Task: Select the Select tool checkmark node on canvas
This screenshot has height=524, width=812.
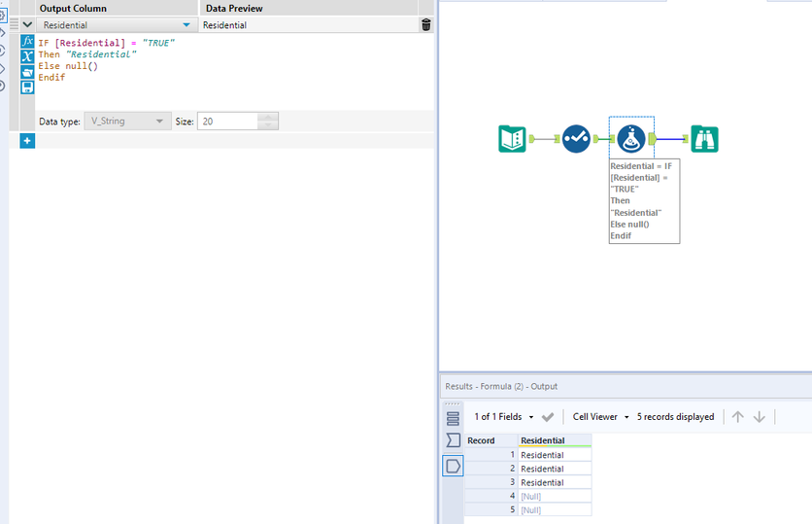Action: 576,139
